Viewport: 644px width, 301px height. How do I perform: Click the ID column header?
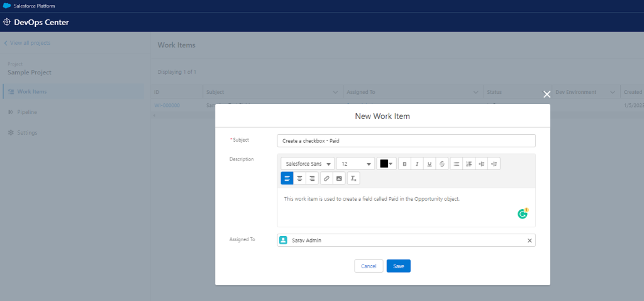[177, 92]
